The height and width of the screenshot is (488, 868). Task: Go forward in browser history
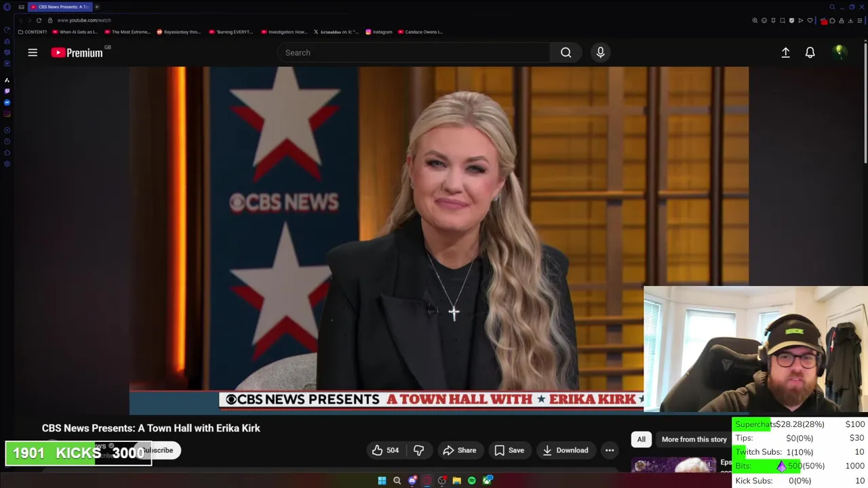(x=29, y=20)
